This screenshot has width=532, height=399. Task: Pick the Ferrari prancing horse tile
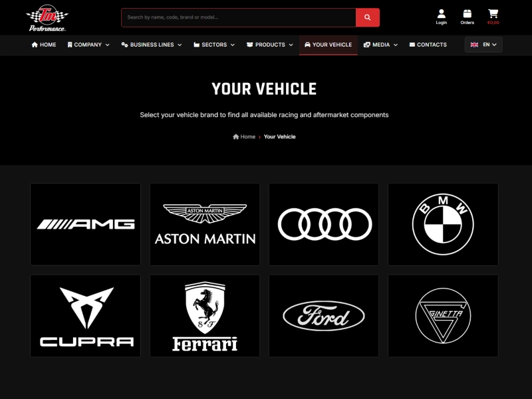[x=205, y=316]
